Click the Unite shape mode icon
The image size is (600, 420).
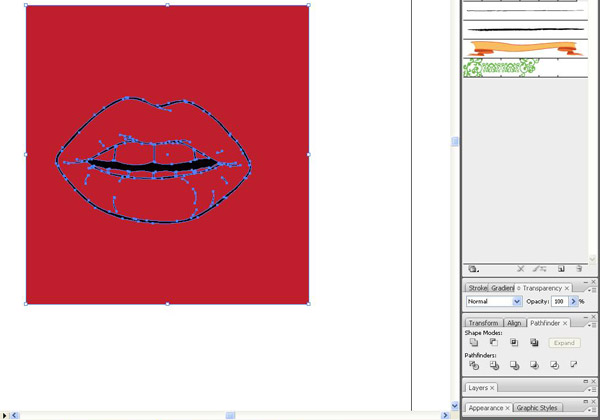474,343
